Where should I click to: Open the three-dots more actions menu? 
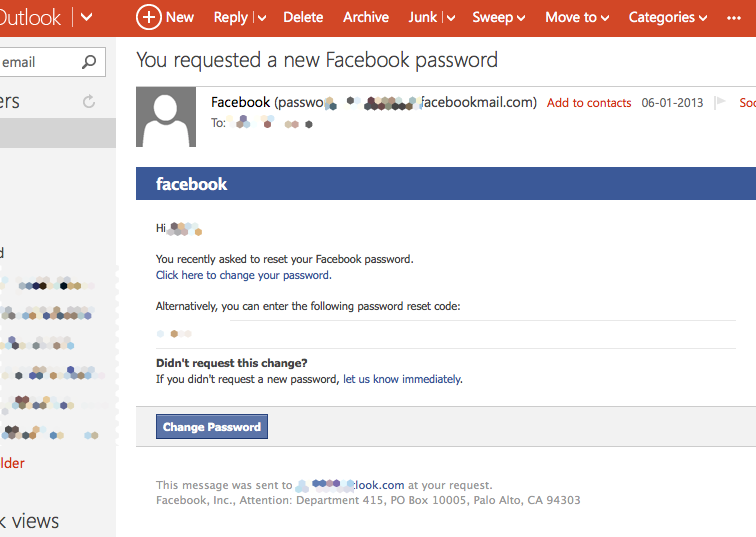(x=734, y=18)
